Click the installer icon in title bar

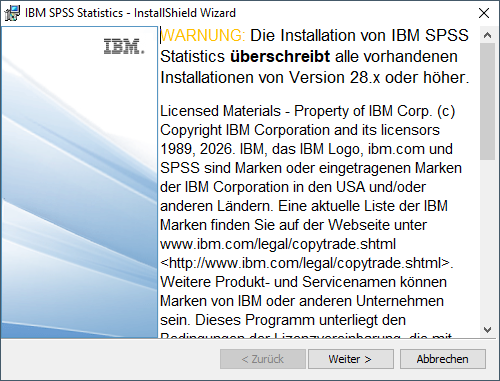click(x=12, y=13)
